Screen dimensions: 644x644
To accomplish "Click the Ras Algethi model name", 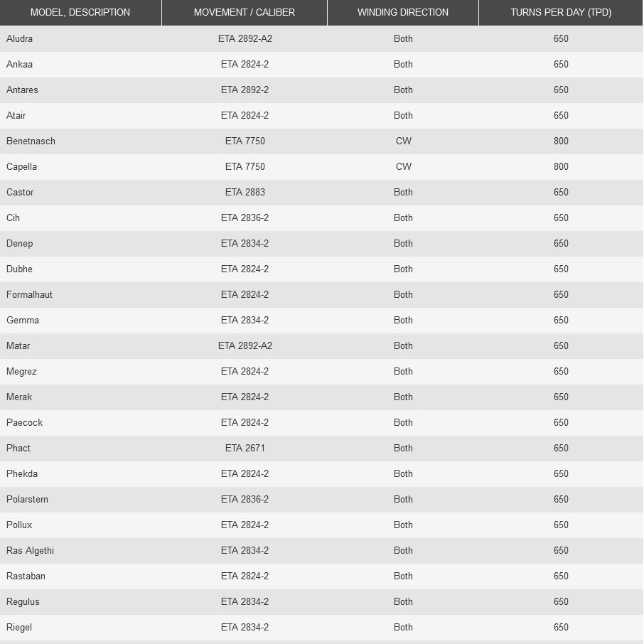I will click(30, 550).
